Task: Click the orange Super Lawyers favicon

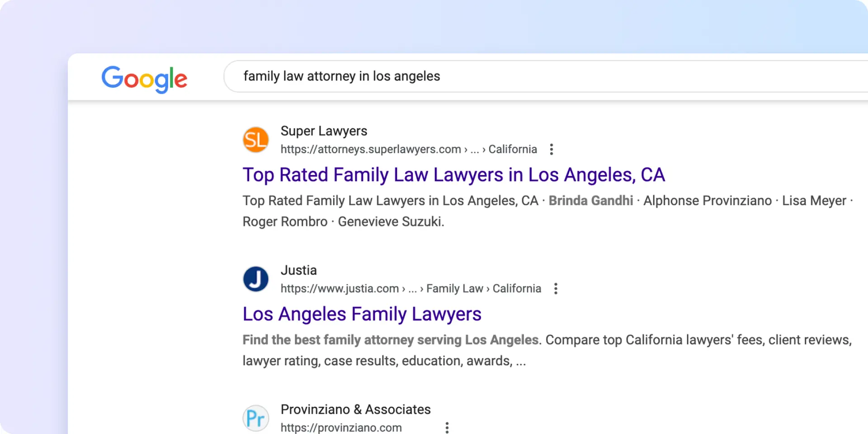Action: 256,140
